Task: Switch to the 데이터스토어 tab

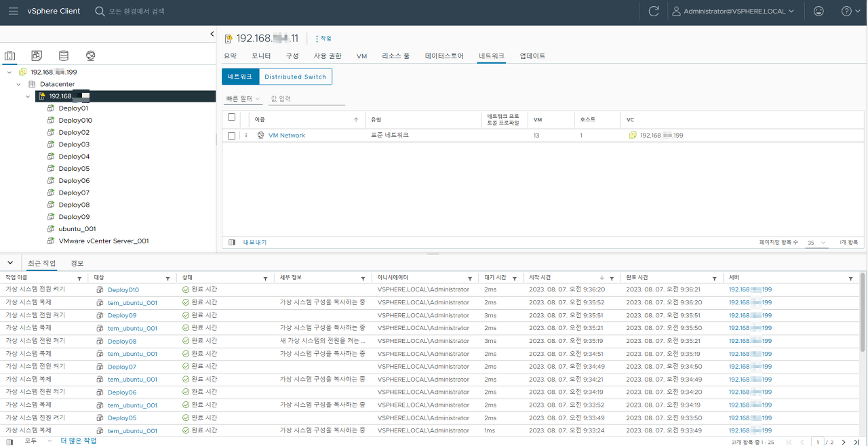Action: point(444,56)
